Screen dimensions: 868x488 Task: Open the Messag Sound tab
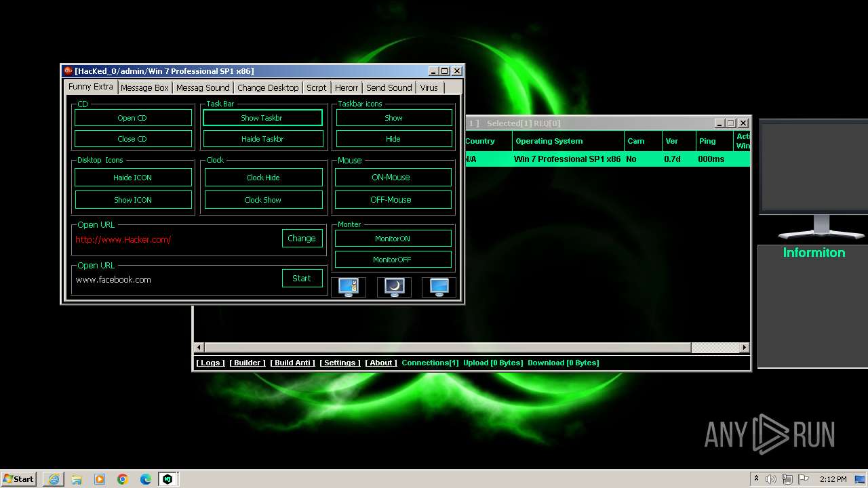click(203, 87)
